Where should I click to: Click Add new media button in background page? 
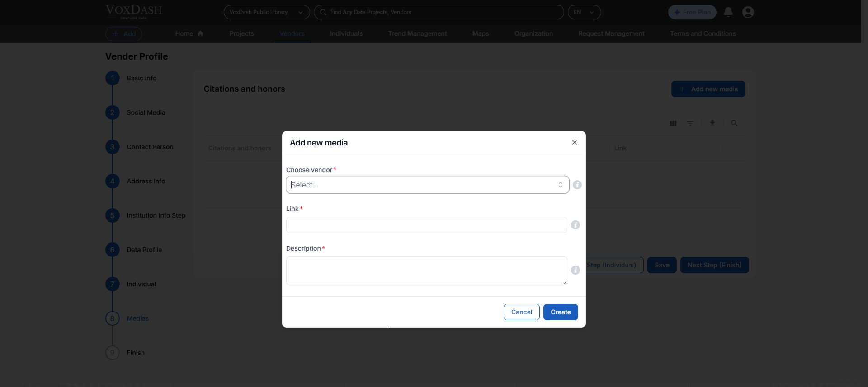pos(708,89)
